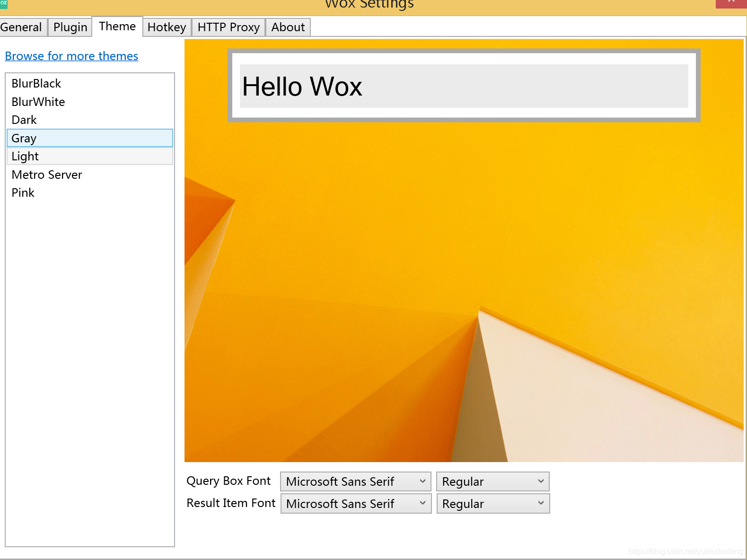
Task: Select the Pink theme
Action: point(90,192)
